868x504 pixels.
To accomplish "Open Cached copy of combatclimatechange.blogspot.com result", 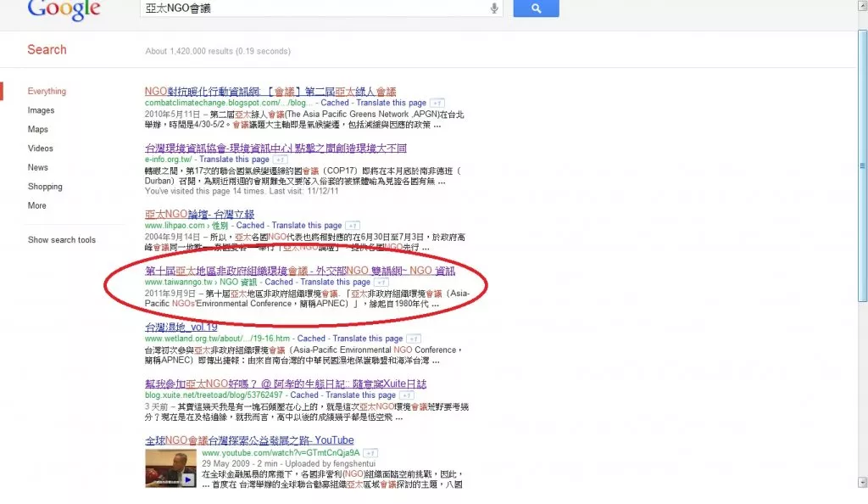I will (x=335, y=103).
